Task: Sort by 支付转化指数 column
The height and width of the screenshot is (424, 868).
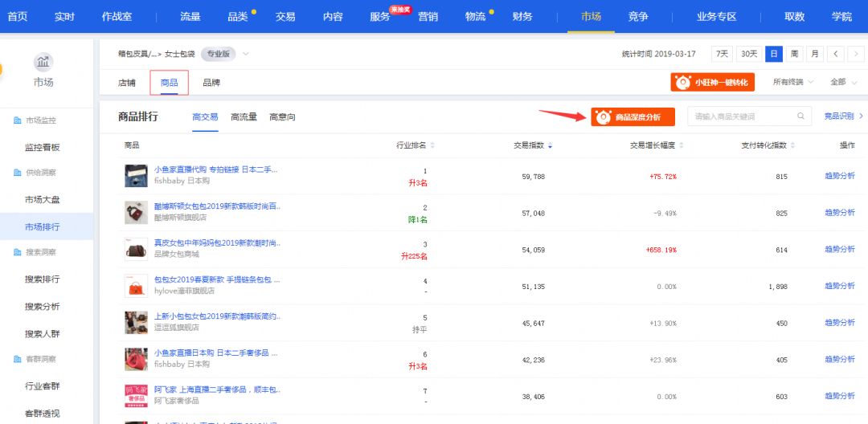Action: coord(768,145)
